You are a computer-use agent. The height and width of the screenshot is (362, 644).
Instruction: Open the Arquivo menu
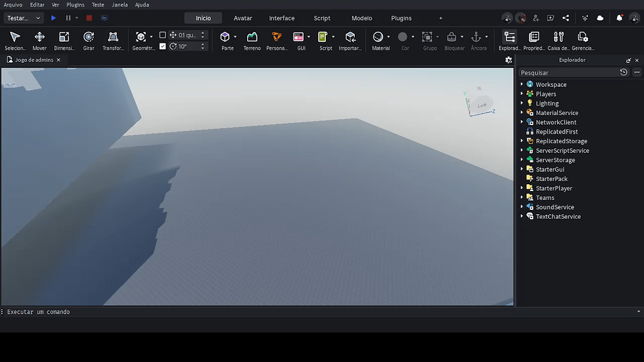click(x=13, y=4)
